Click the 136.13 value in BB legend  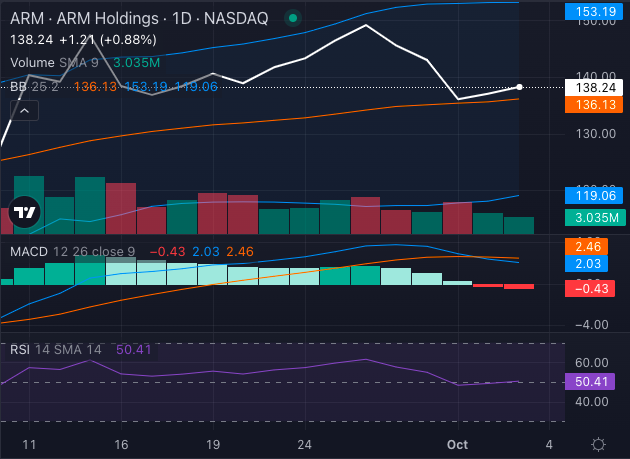tap(95, 86)
